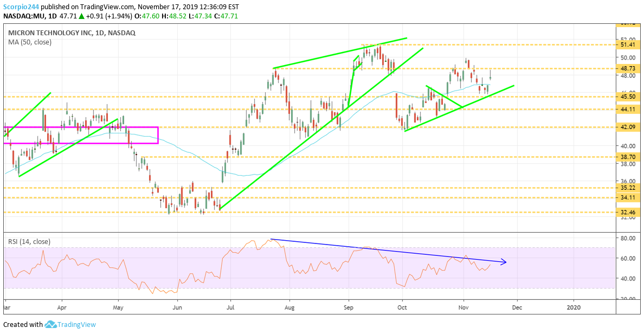Viewport: 644px width, 334px height.
Task: Click the 48.73 price level label
Action: tap(628, 69)
